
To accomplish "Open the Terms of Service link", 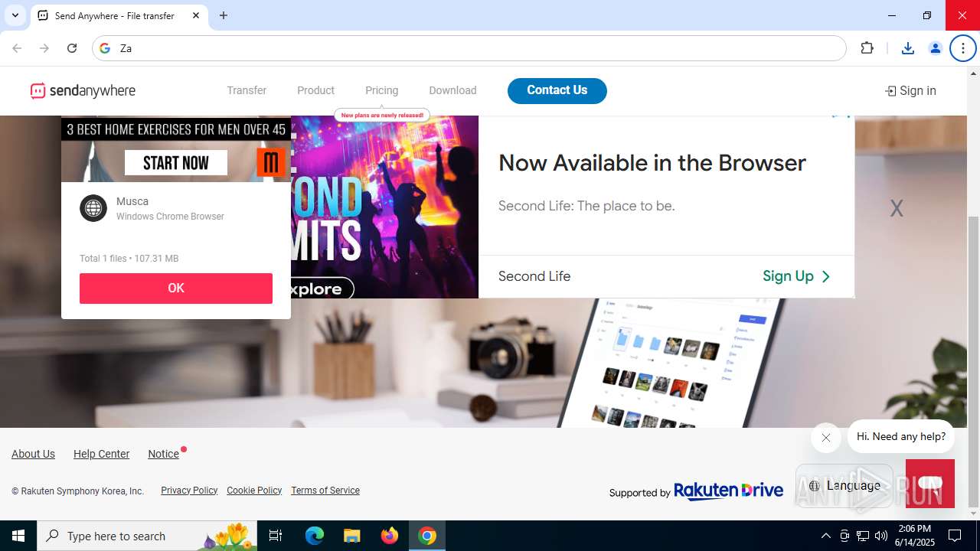I will pyautogui.click(x=325, y=491).
